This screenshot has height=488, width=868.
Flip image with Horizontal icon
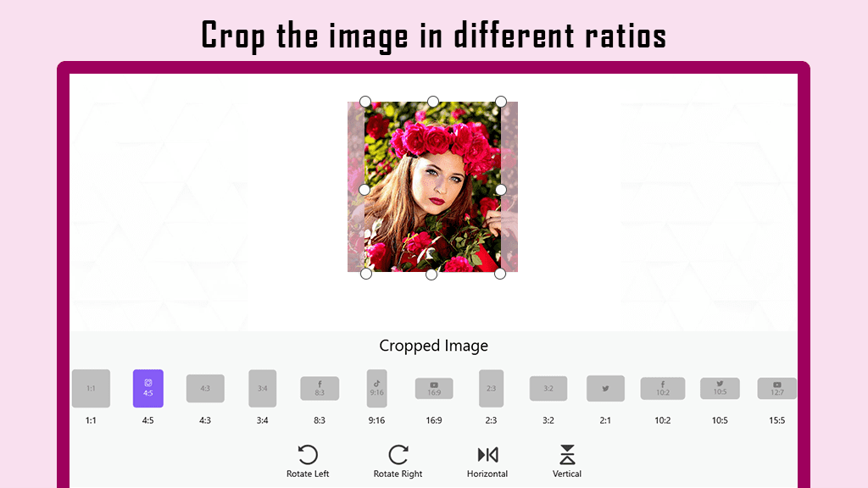tap(487, 455)
